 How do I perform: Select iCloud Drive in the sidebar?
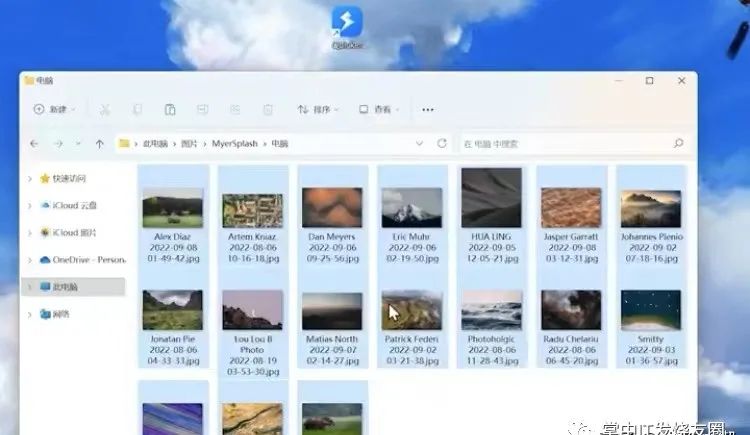[x=68, y=205]
